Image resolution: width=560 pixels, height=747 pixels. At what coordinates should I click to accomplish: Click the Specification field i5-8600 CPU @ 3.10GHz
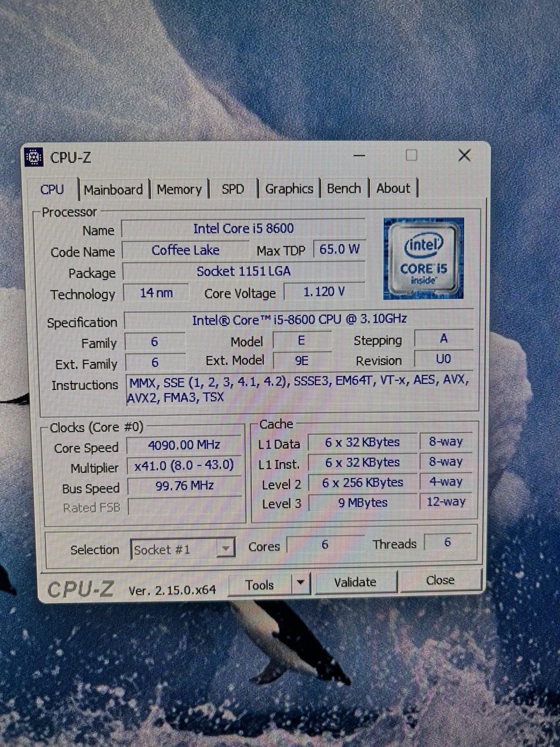[x=299, y=319]
